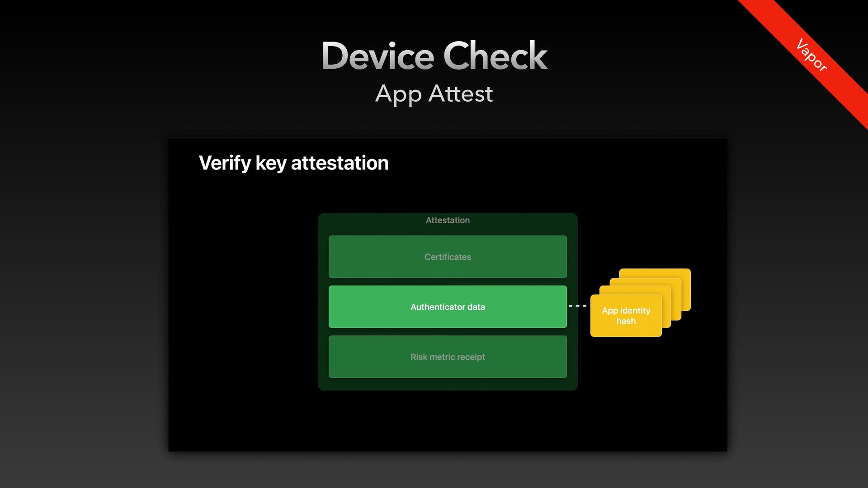This screenshot has width=868, height=488.
Task: Click the word attestation in heading
Action: (340, 163)
